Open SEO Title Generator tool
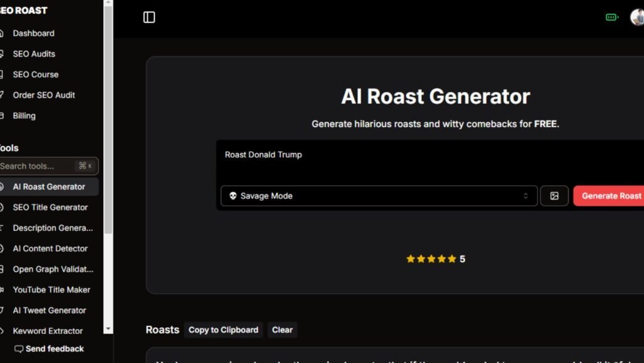Viewport: 644px width, 363px height. (x=49, y=208)
